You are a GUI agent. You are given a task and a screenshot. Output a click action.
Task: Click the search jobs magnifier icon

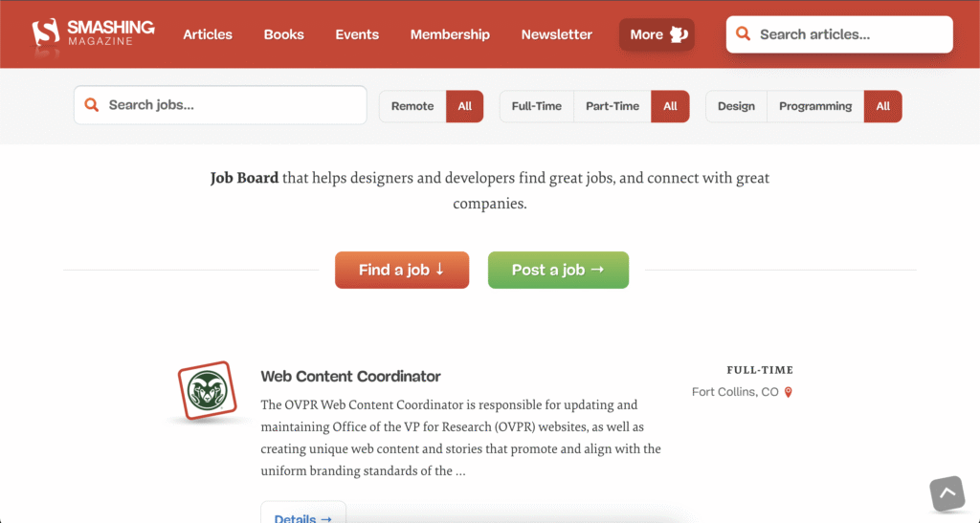click(x=91, y=105)
